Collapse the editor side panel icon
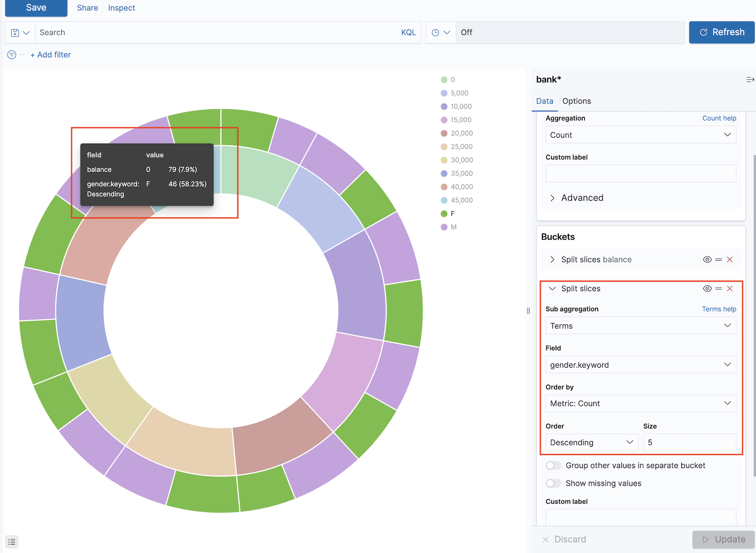Image resolution: width=756 pixels, height=553 pixels. [x=750, y=80]
